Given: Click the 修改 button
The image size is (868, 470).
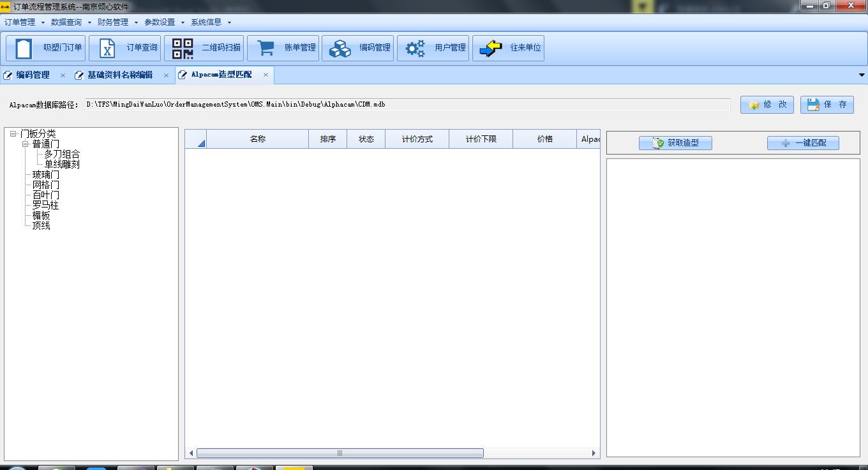Looking at the screenshot, I should (x=767, y=105).
